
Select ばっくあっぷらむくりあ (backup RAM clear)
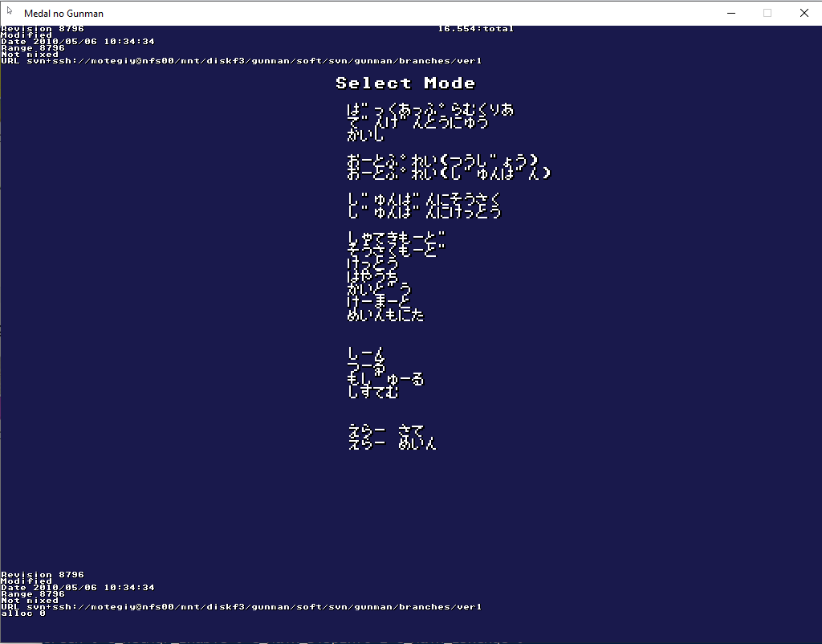click(x=430, y=110)
